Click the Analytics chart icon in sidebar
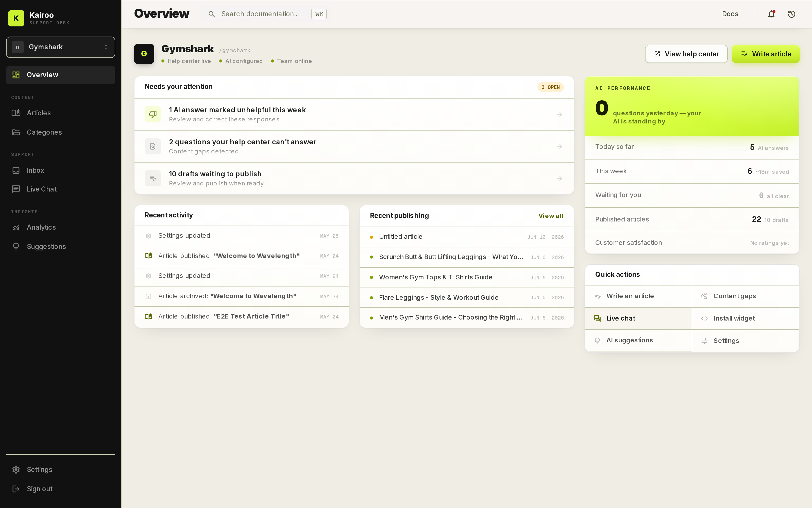Viewport: 812px width, 508px height. (x=16, y=228)
